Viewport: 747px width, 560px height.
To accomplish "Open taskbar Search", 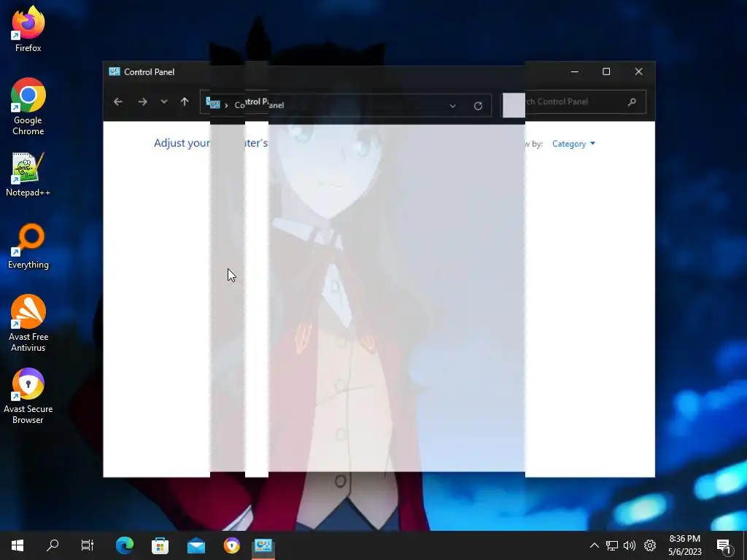I will 53,545.
